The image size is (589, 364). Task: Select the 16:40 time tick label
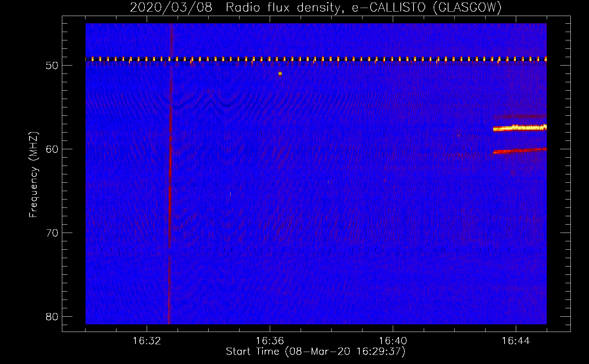coord(393,341)
